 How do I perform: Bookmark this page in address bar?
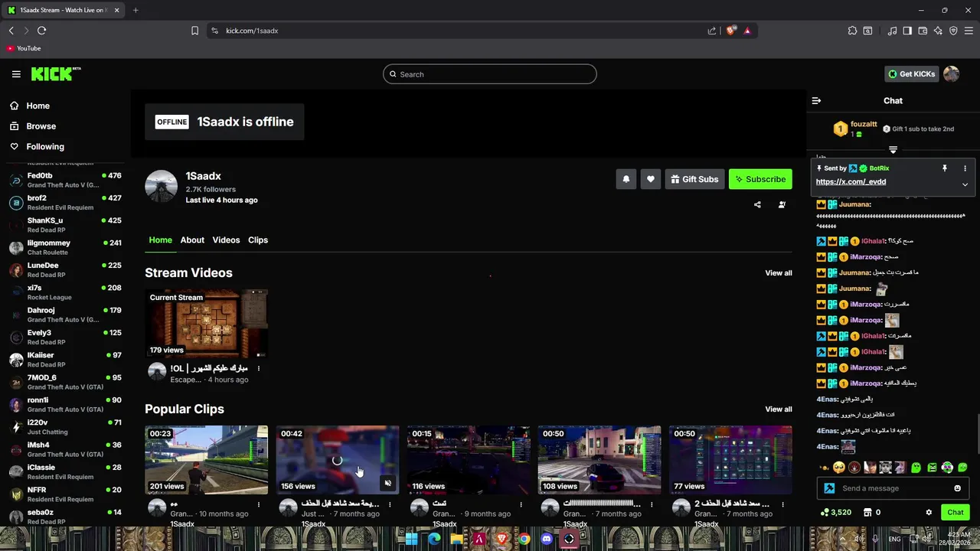[x=194, y=31]
